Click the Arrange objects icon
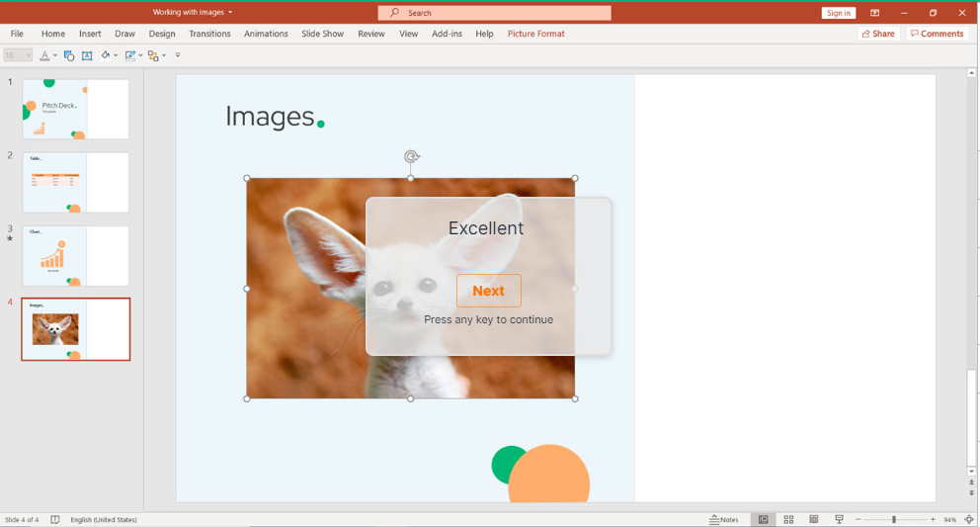 [x=153, y=55]
